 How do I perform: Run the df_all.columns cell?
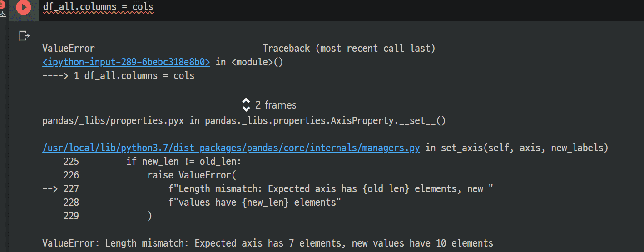coord(23,7)
